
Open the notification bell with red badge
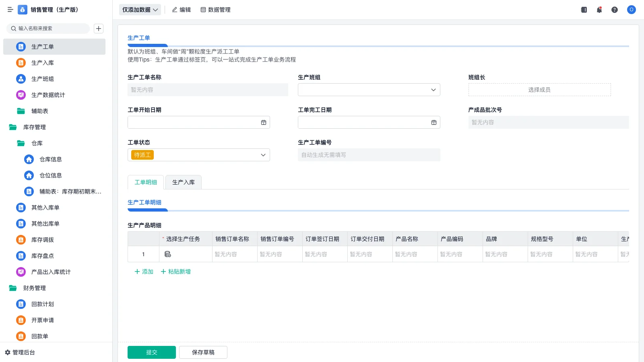coord(599,10)
